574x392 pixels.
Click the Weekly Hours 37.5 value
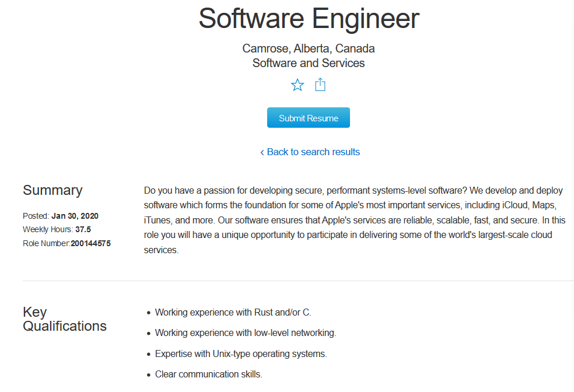coord(83,229)
